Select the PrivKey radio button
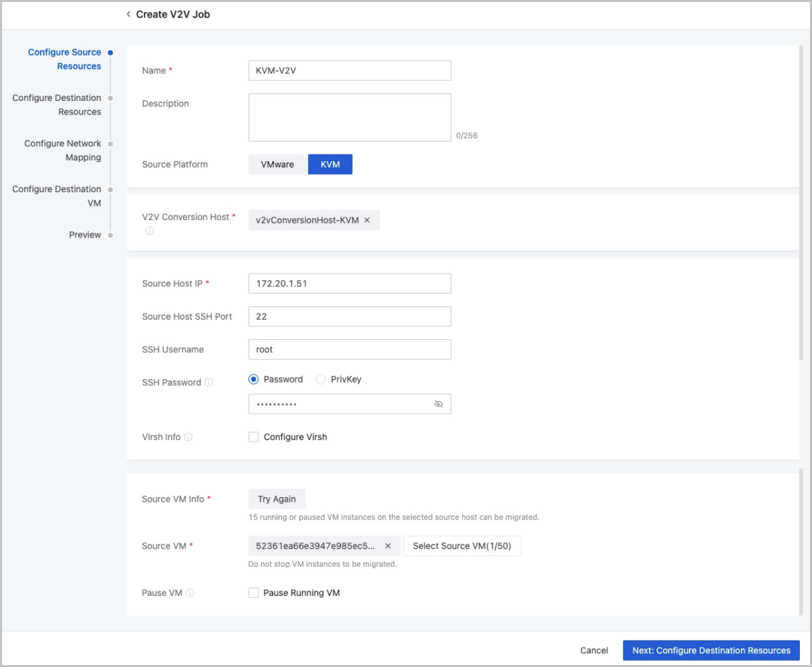Image resolution: width=812 pixels, height=667 pixels. pos(321,380)
